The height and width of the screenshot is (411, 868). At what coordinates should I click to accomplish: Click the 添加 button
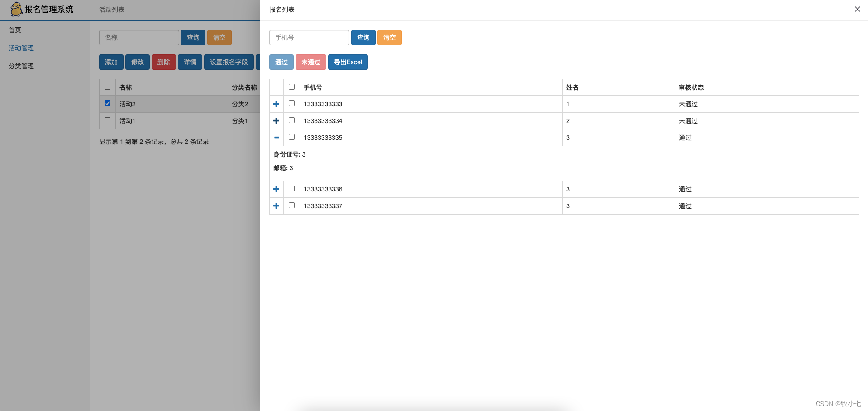(111, 62)
